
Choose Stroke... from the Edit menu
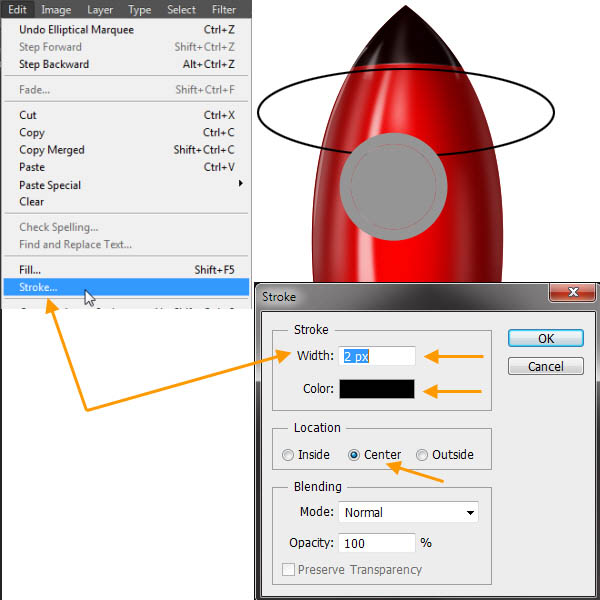(38, 287)
